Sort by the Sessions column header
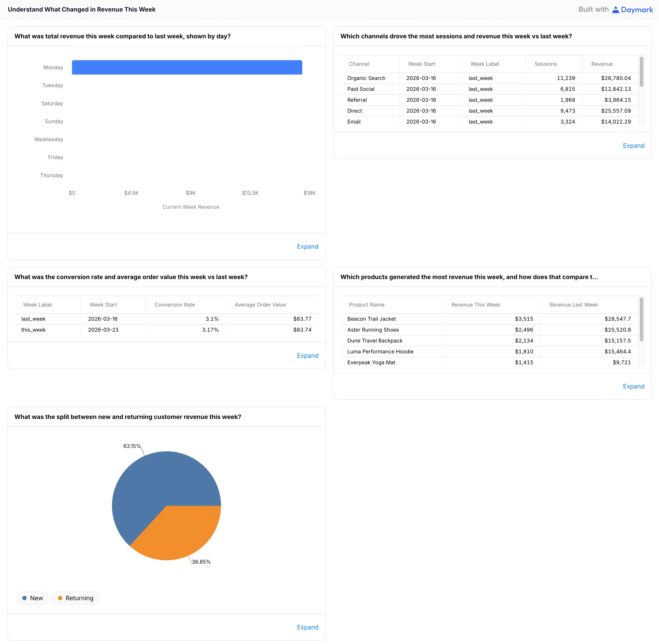Viewport: 659px width, 644px height. 545,64
